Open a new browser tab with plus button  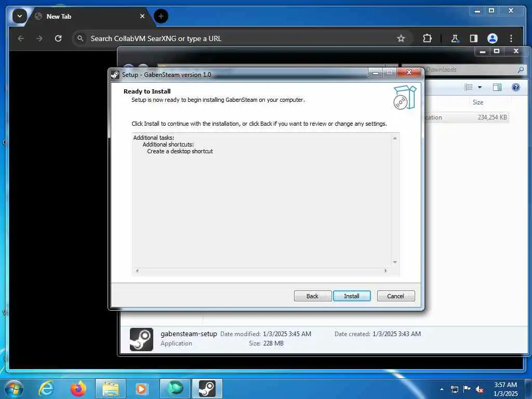[x=161, y=16]
